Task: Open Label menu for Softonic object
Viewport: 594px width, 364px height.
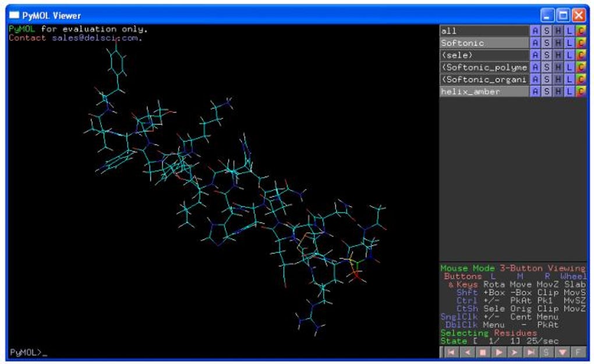Action: click(569, 43)
